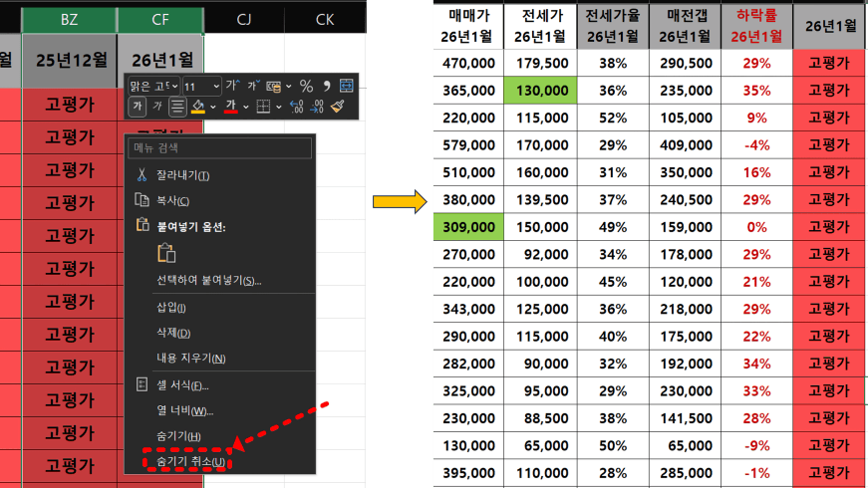Decrease decimal places in mini toolbar

(x=317, y=107)
